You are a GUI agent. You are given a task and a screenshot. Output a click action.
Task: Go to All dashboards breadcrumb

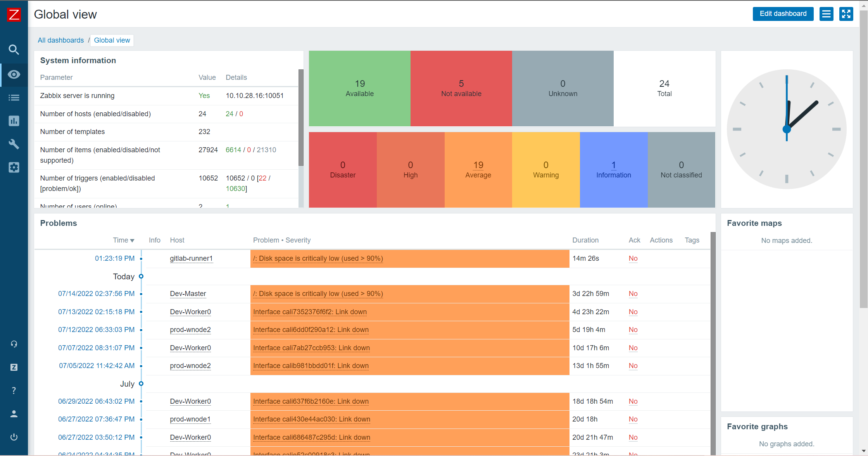click(x=61, y=40)
